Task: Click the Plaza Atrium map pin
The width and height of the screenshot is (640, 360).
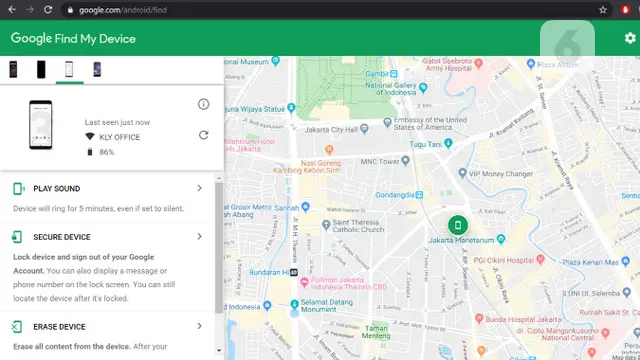Action: 531,64
